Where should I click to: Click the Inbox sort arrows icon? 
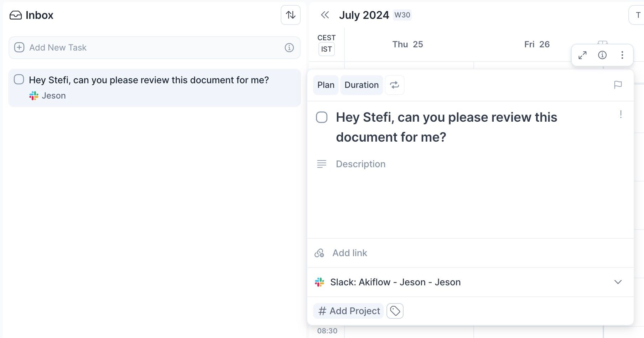(291, 15)
